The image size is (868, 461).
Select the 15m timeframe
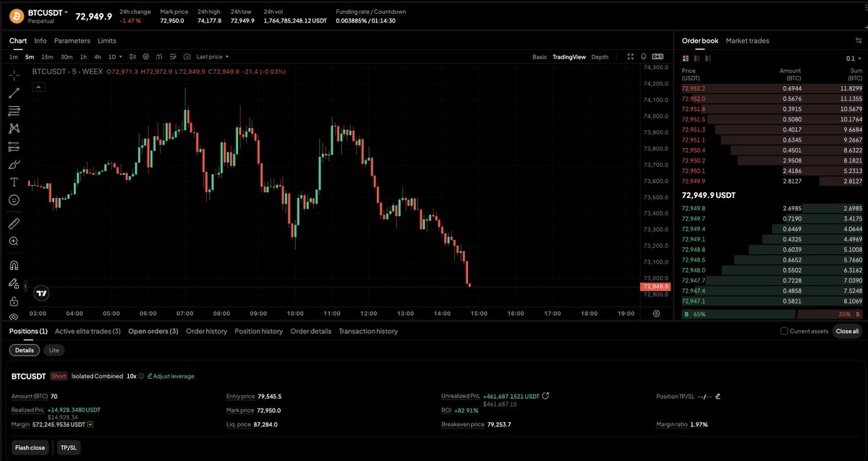pyautogui.click(x=47, y=56)
